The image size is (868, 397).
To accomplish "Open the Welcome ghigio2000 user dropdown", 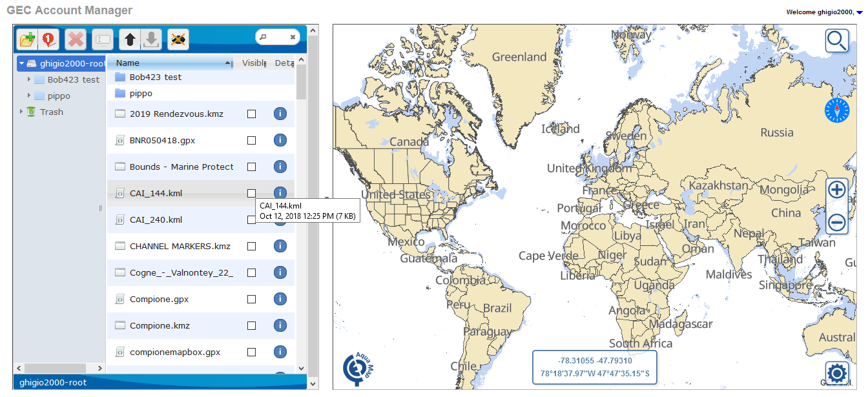I will tap(858, 12).
